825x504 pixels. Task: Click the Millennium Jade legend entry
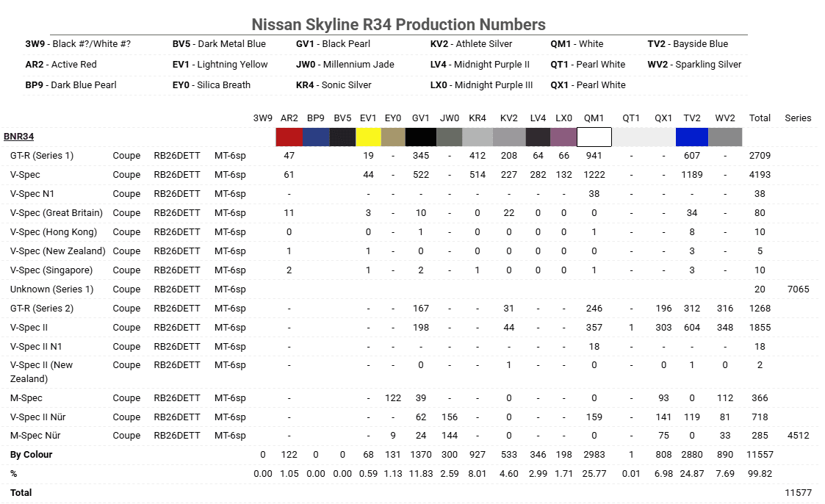point(345,65)
